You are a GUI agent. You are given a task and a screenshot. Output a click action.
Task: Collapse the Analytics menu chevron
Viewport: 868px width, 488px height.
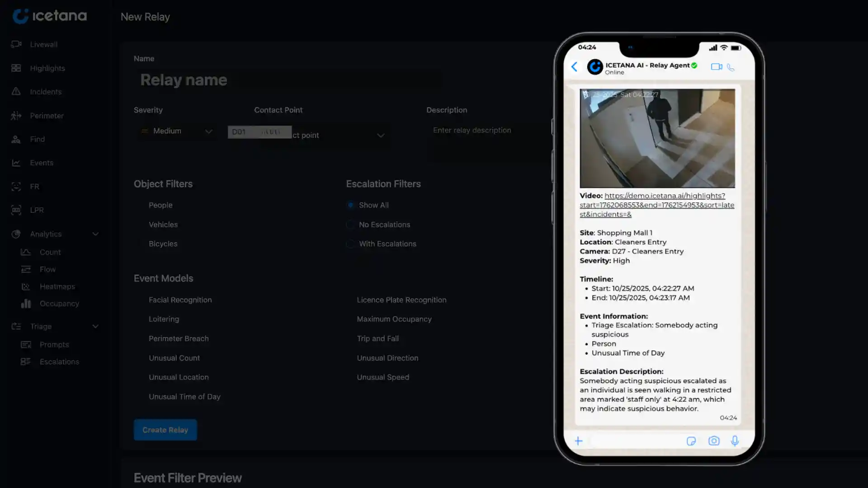[95, 234]
